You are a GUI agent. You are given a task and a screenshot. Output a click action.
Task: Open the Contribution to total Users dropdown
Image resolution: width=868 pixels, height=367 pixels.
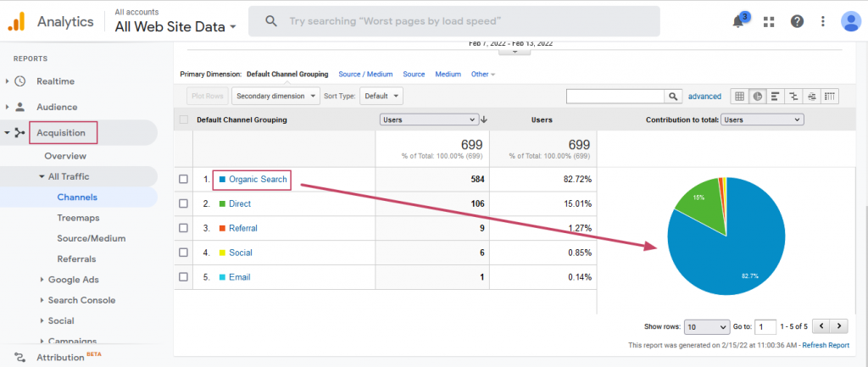point(762,120)
